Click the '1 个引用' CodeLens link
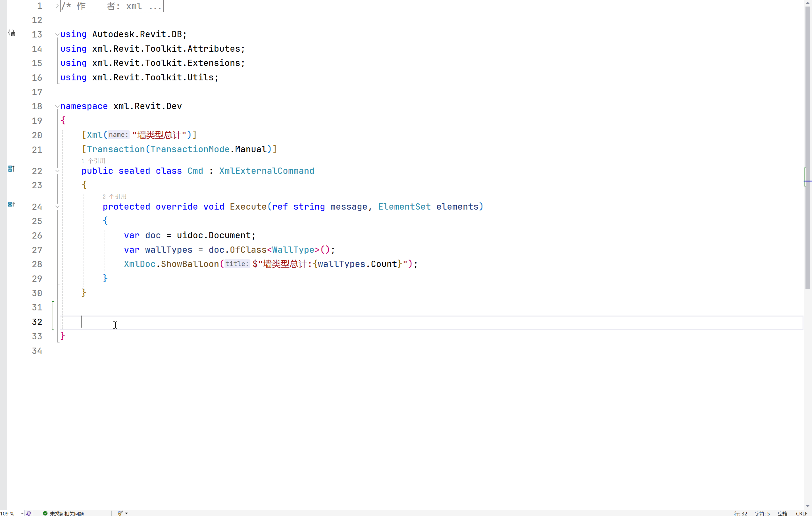 [93, 161]
